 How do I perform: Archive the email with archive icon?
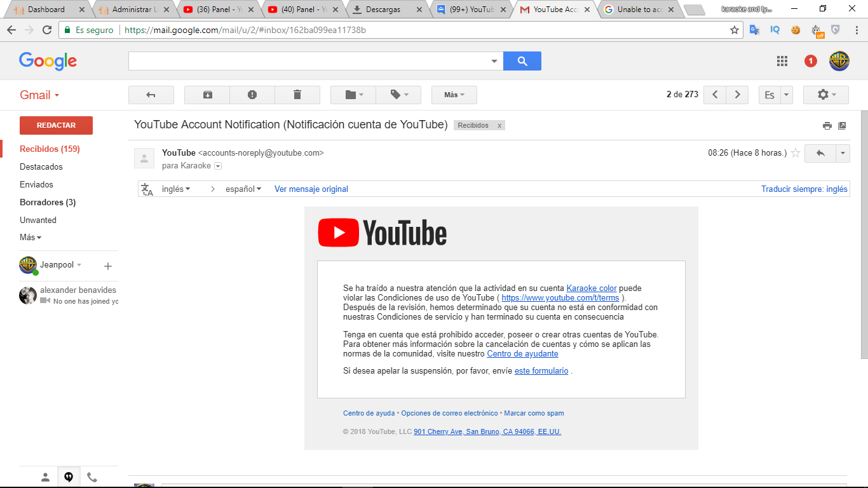207,95
